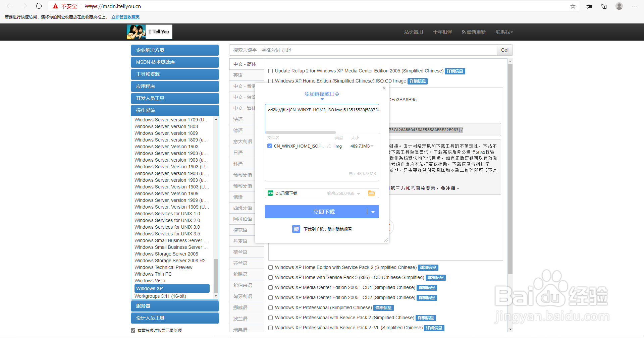Expand the MSDN 技术资源库 category panel

pyautogui.click(x=175, y=62)
